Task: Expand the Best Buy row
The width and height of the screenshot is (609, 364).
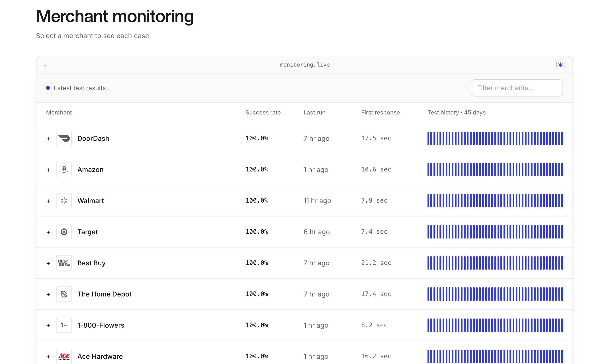Action: click(x=48, y=263)
